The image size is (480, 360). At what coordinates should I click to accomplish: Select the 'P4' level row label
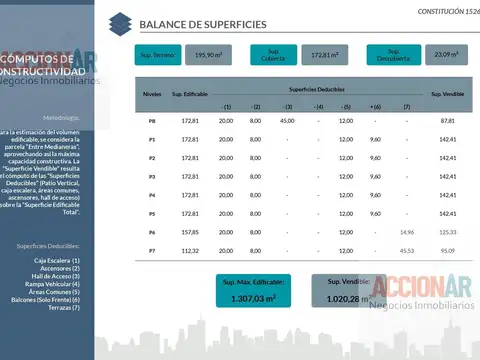pyautogui.click(x=152, y=196)
